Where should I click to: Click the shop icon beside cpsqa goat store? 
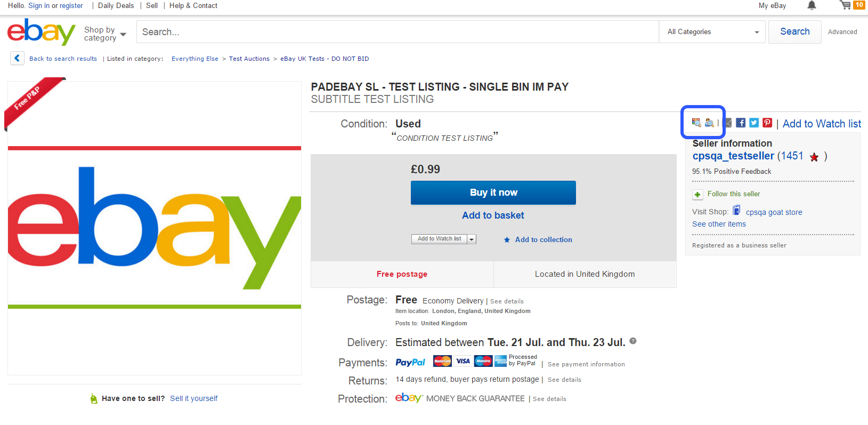point(737,210)
